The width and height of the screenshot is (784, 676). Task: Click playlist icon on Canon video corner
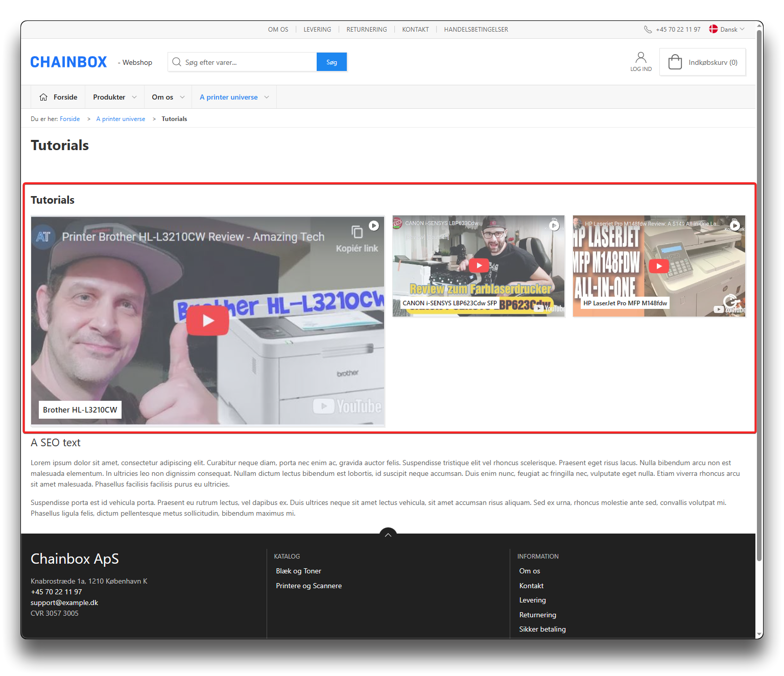[554, 225]
